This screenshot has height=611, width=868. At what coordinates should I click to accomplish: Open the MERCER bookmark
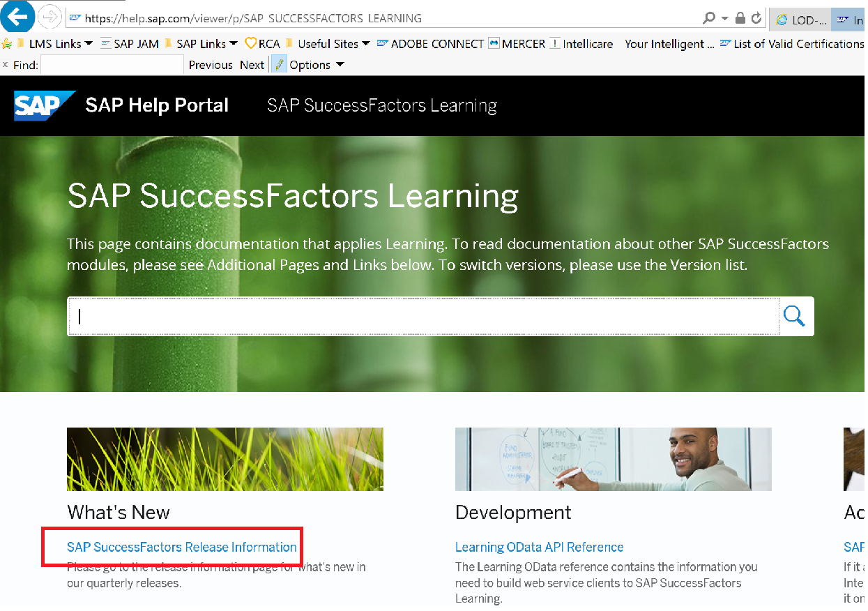pyautogui.click(x=517, y=44)
